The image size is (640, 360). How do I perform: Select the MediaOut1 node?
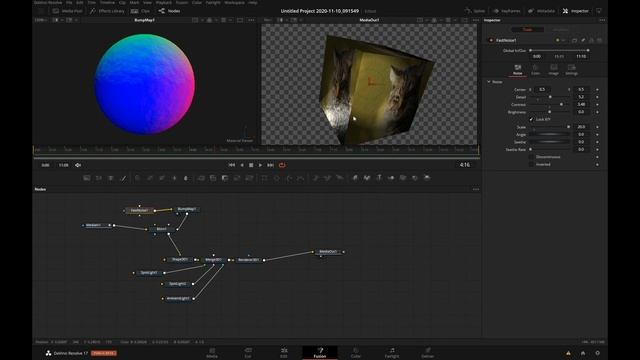[328, 252]
